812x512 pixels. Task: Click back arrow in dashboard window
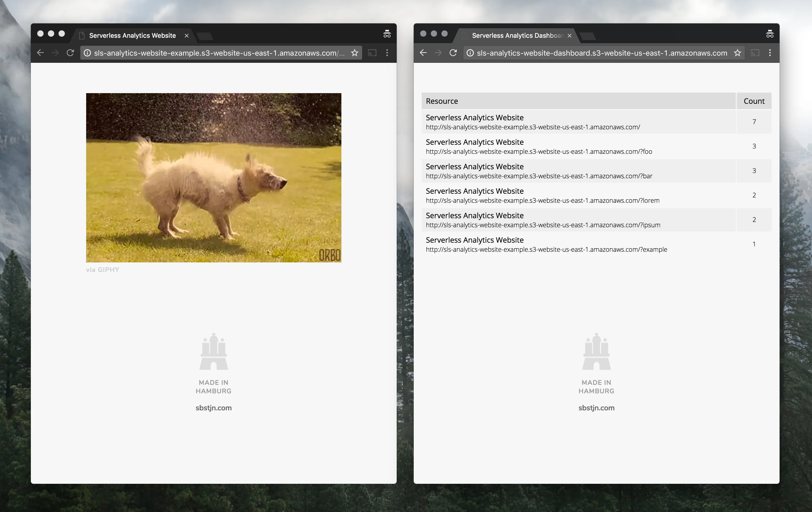click(x=423, y=53)
